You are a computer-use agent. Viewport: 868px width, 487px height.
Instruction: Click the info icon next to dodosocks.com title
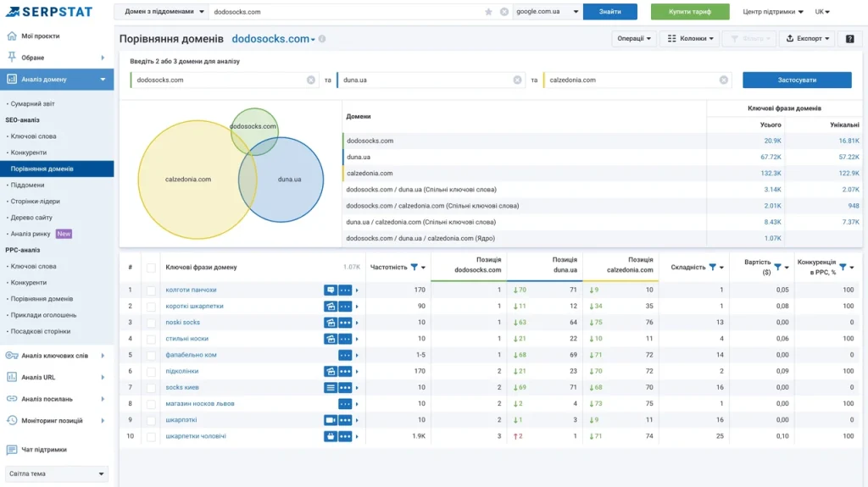(322, 39)
